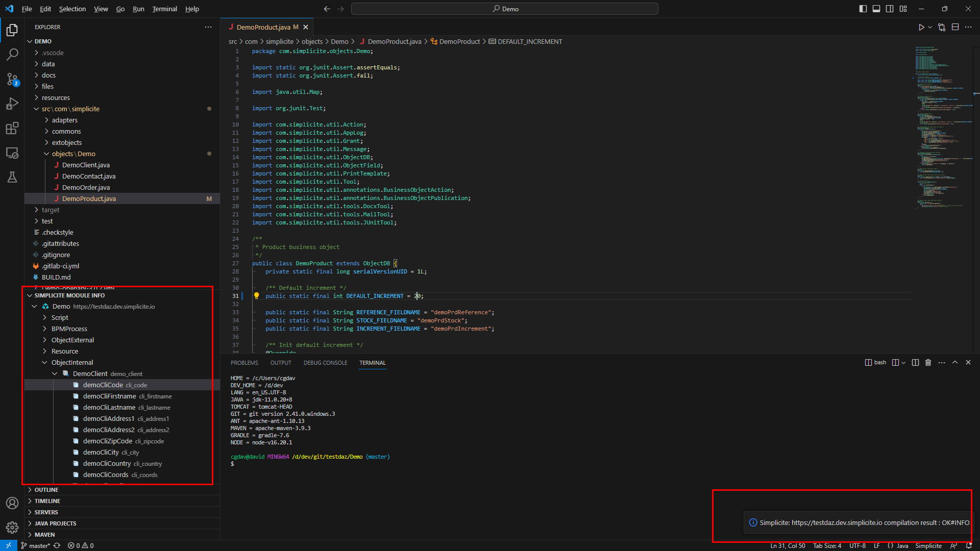This screenshot has width=980, height=551.
Task: Open the Testing flask view
Action: coord(12,177)
